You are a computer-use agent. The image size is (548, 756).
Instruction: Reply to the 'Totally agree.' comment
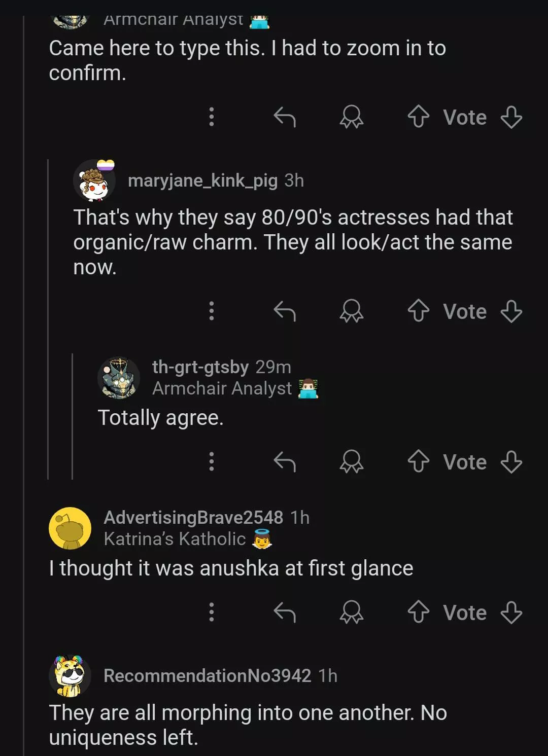click(x=285, y=461)
